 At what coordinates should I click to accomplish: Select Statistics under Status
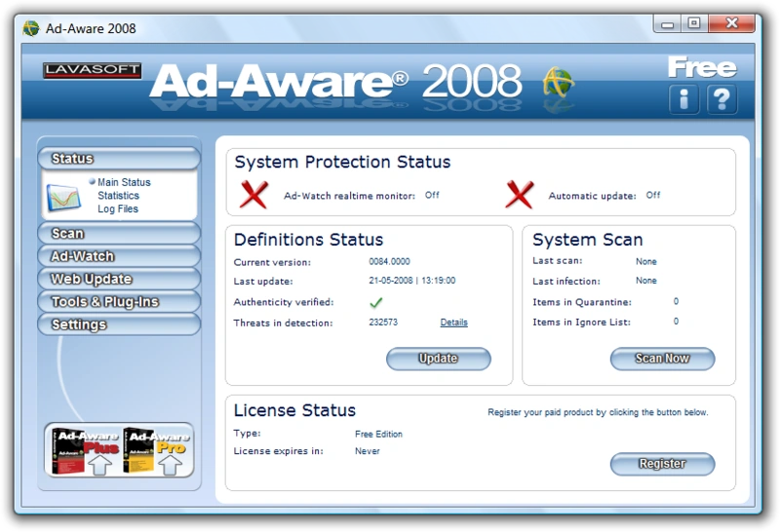pos(118,196)
